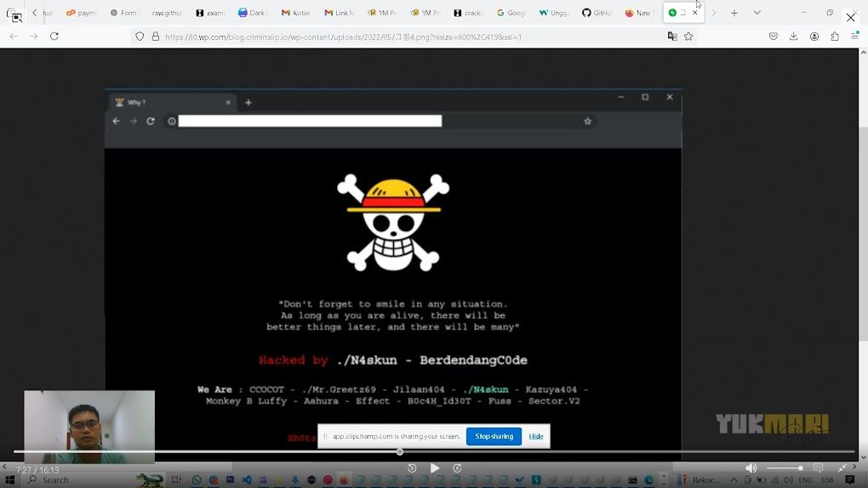The image size is (868, 488).
Task: Click the webcam presenter thumbnail
Action: coord(89,427)
